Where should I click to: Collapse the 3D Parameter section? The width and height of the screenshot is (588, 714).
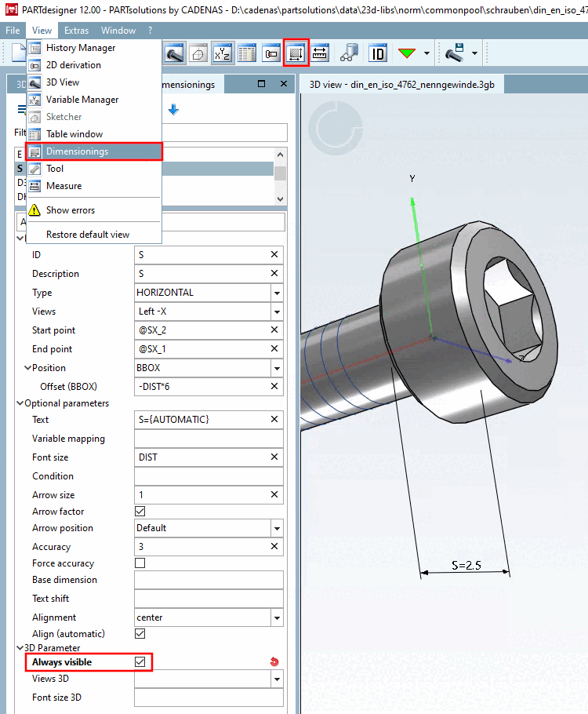coord(20,647)
